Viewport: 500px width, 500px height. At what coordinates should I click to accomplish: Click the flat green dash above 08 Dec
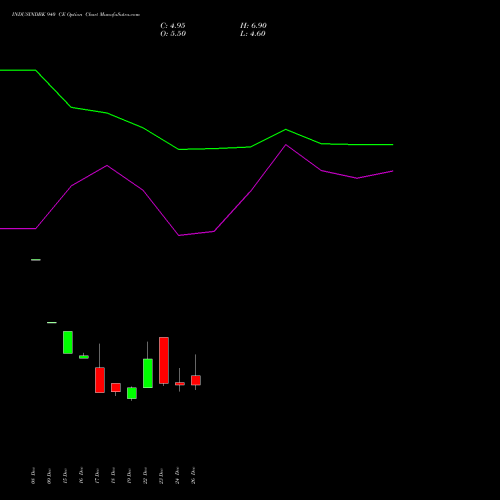(36, 260)
